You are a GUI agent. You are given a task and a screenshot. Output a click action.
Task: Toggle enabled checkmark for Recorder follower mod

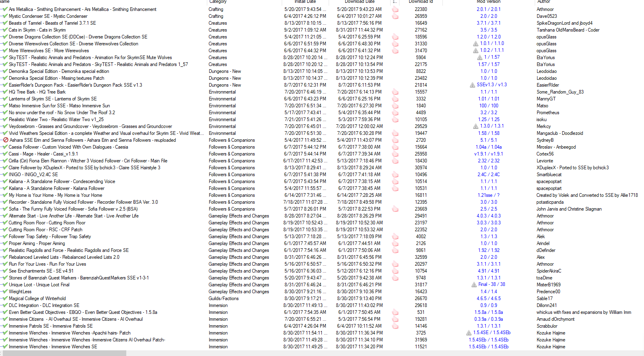point(5,202)
